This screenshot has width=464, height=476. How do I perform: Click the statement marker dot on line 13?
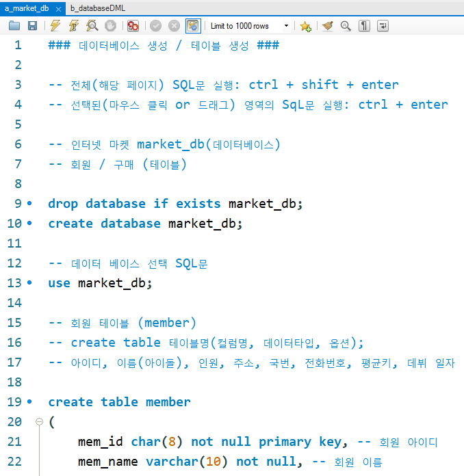tap(29, 282)
